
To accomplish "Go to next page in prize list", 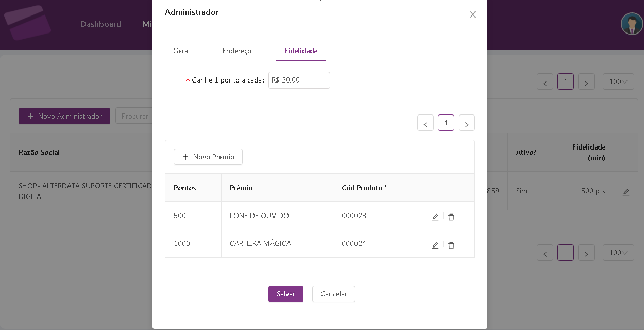I will [467, 123].
